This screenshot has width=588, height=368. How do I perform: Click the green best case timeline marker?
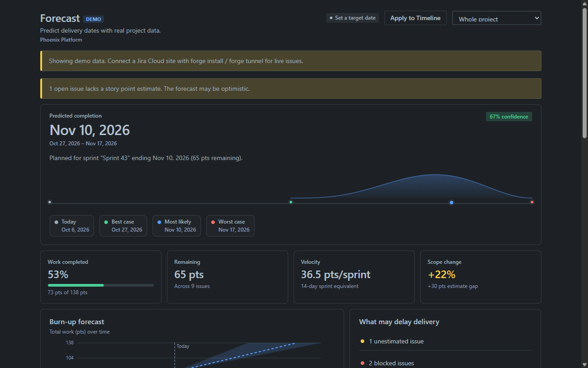tap(291, 202)
